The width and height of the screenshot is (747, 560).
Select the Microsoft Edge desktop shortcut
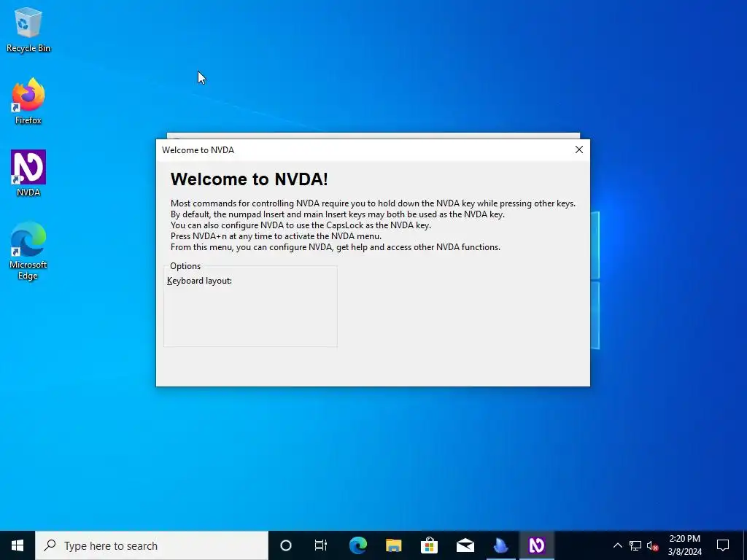[28, 251]
